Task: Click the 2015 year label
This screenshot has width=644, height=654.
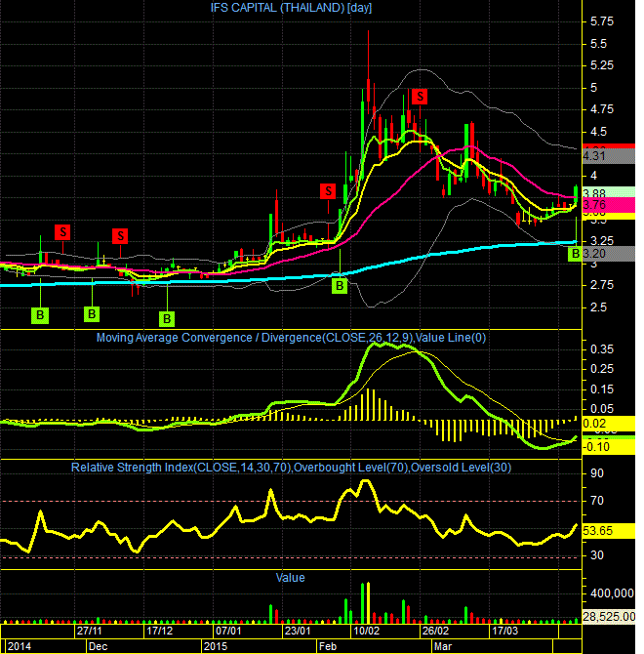Action: pyautogui.click(x=216, y=646)
